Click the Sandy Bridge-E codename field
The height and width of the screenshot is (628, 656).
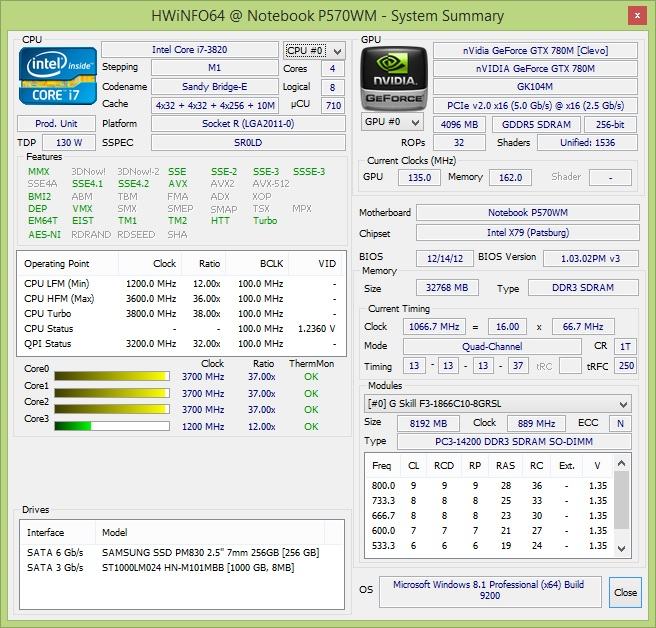click(x=214, y=87)
